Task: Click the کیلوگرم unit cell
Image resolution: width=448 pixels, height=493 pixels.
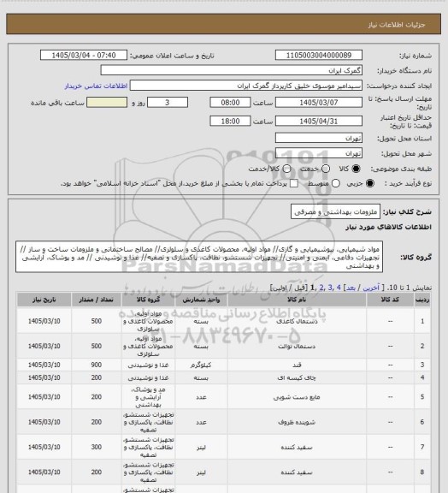Action: click(x=201, y=365)
